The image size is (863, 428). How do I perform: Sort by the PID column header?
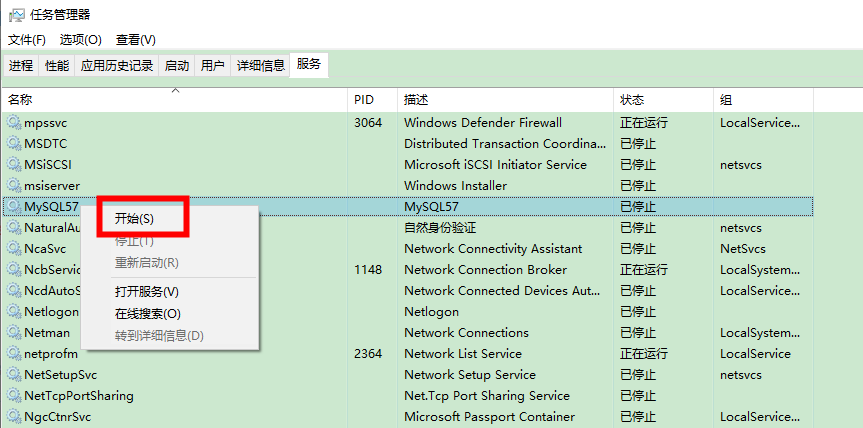(373, 100)
